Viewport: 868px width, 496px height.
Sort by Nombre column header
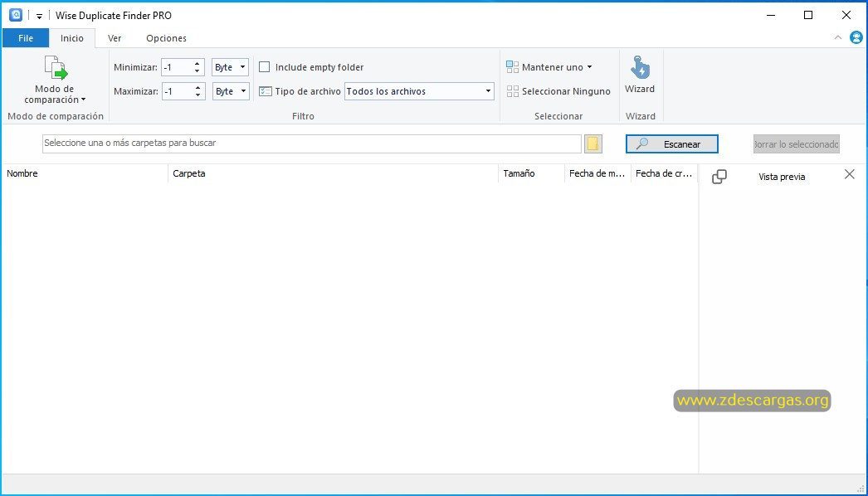[x=85, y=173]
